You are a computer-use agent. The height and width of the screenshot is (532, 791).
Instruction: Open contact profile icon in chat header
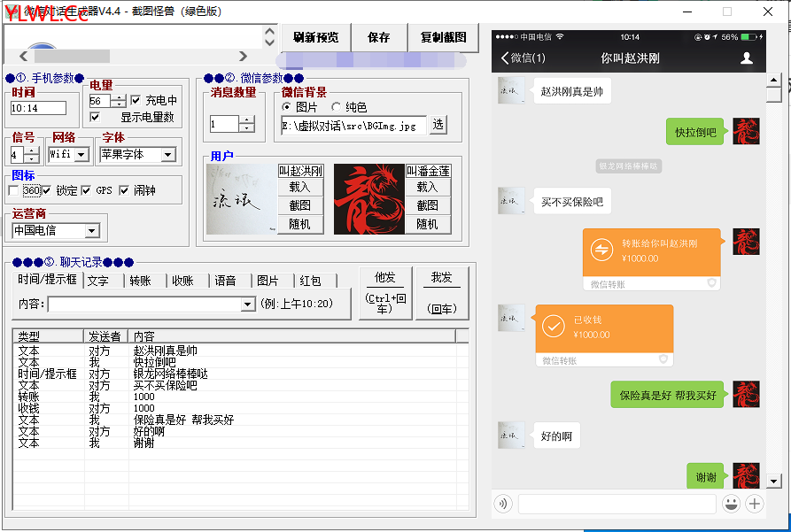pos(747,58)
